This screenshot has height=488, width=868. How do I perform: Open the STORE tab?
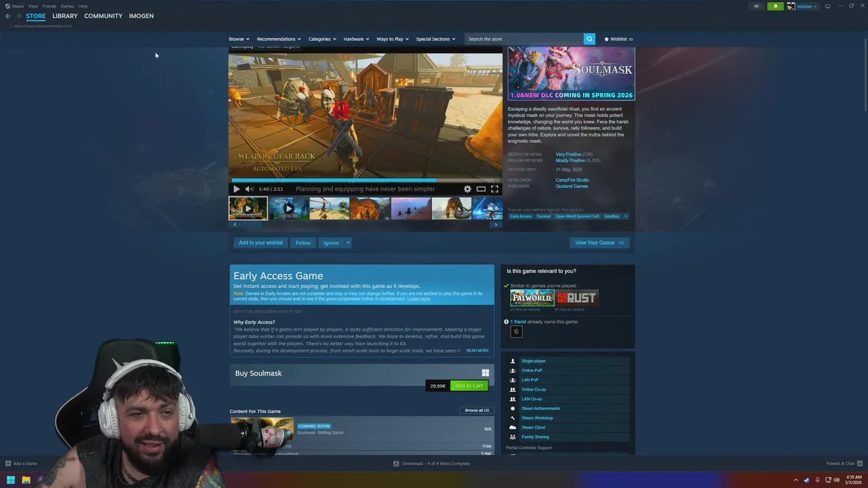36,16
